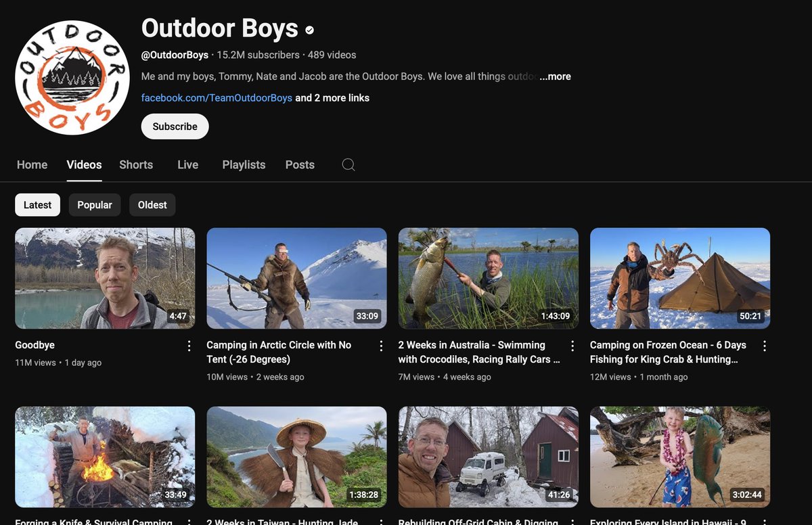Click the 50:21 duration badge

click(751, 316)
